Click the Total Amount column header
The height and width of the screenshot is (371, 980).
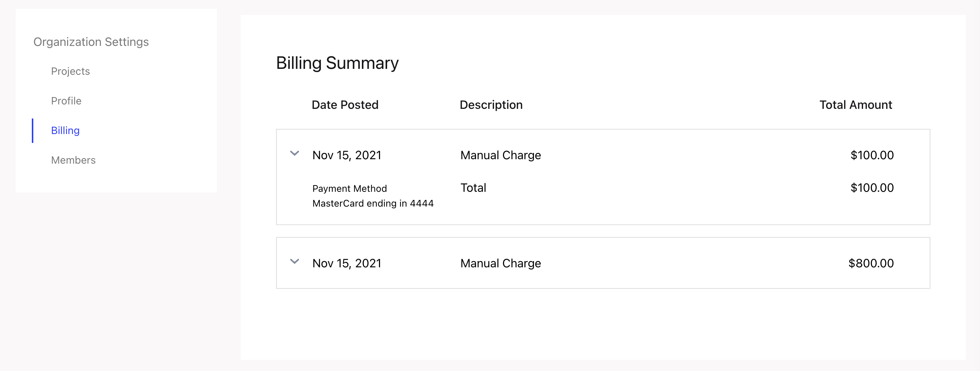(x=855, y=105)
